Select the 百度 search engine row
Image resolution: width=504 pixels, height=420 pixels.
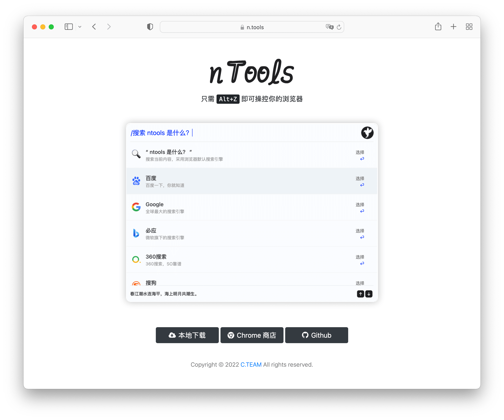pyautogui.click(x=252, y=181)
